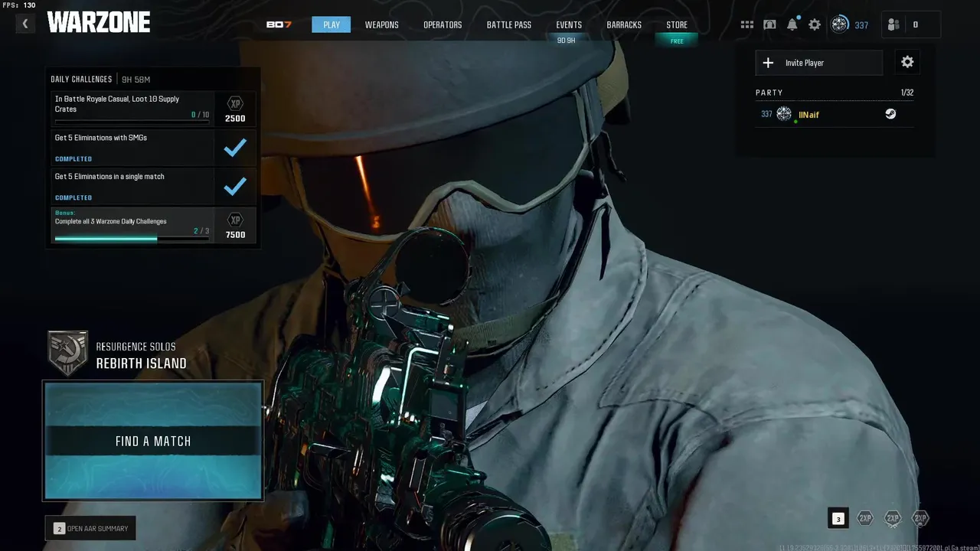
Task: Activate the player 2XP token
Action: tap(865, 518)
